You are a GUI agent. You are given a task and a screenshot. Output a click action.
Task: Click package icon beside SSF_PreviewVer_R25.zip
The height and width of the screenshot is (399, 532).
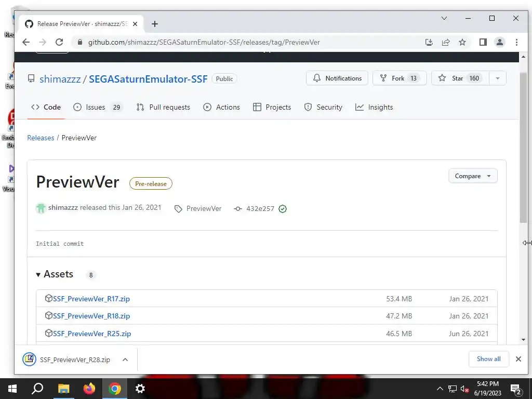click(48, 333)
